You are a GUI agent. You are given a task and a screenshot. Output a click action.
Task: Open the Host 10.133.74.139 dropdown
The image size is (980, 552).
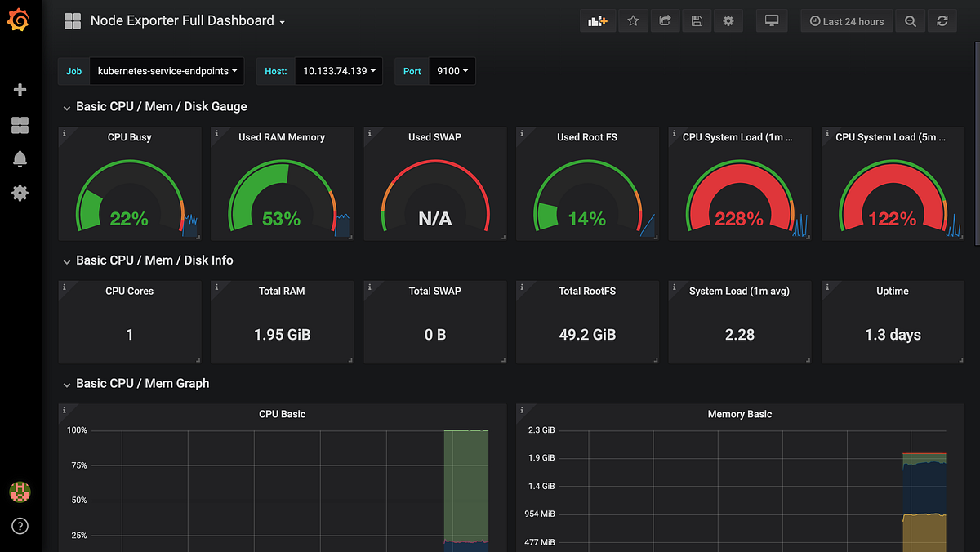339,71
